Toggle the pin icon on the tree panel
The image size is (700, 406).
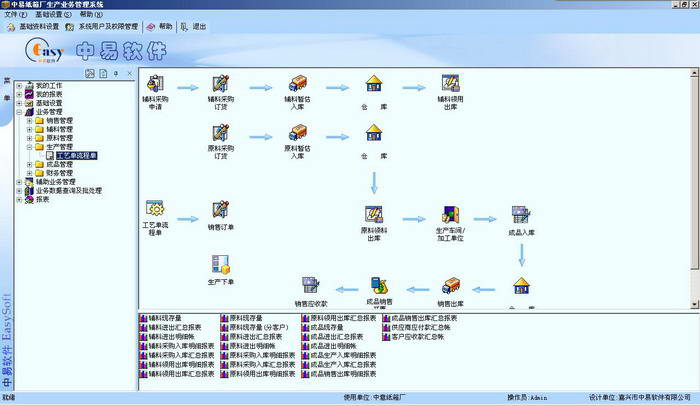tap(116, 74)
